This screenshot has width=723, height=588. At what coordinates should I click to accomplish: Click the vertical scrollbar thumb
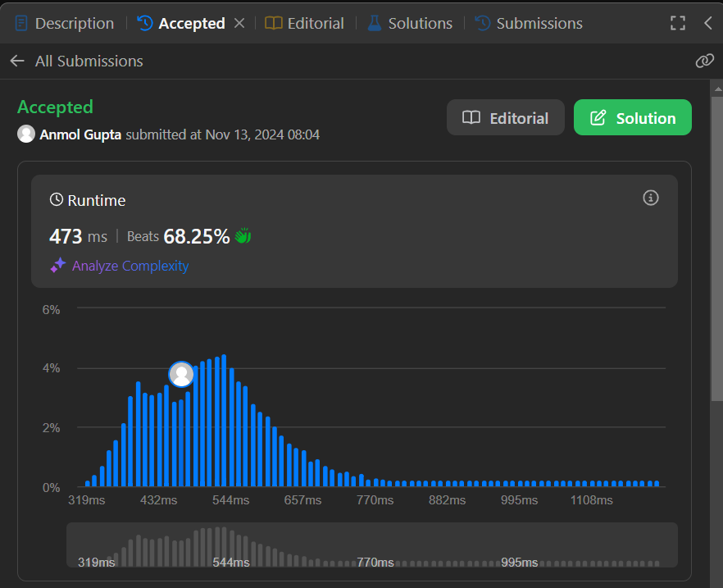pyautogui.click(x=717, y=249)
